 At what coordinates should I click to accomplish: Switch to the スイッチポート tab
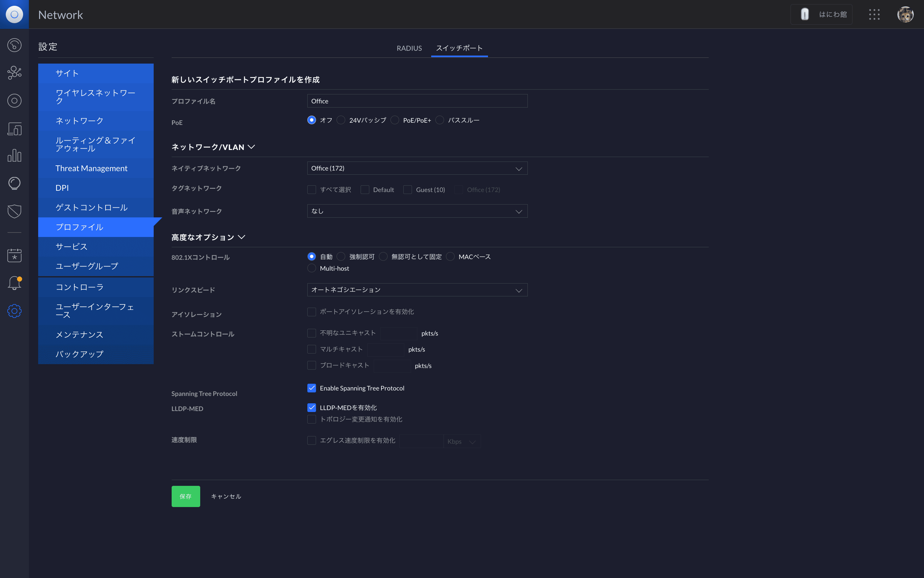[x=459, y=48]
